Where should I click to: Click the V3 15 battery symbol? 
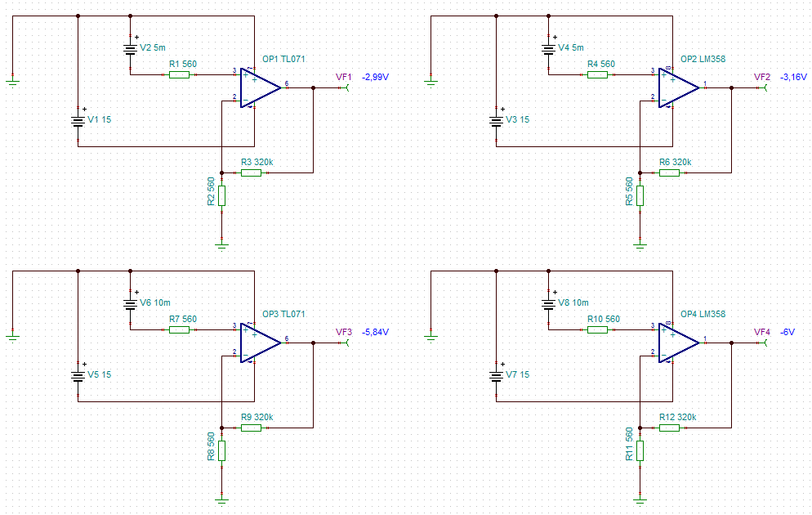coord(497,121)
